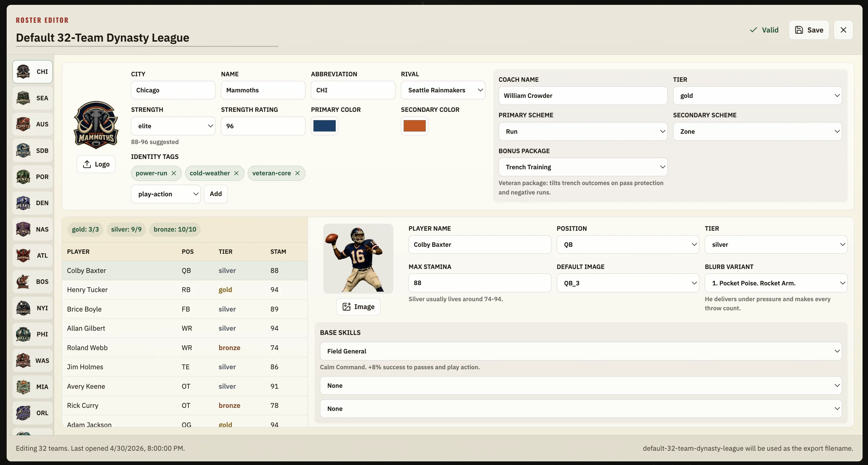Image resolution: width=868 pixels, height=465 pixels.
Task: Choose the BOS team icon
Action: tap(23, 282)
